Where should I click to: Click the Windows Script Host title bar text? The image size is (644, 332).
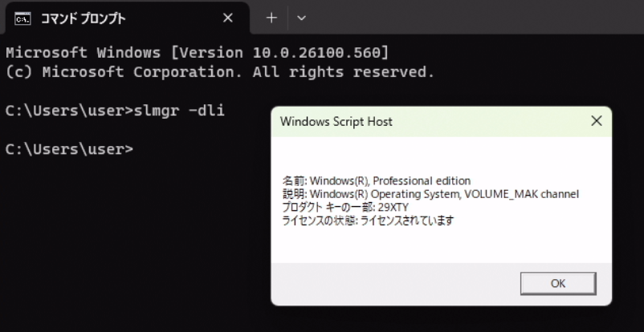point(336,121)
